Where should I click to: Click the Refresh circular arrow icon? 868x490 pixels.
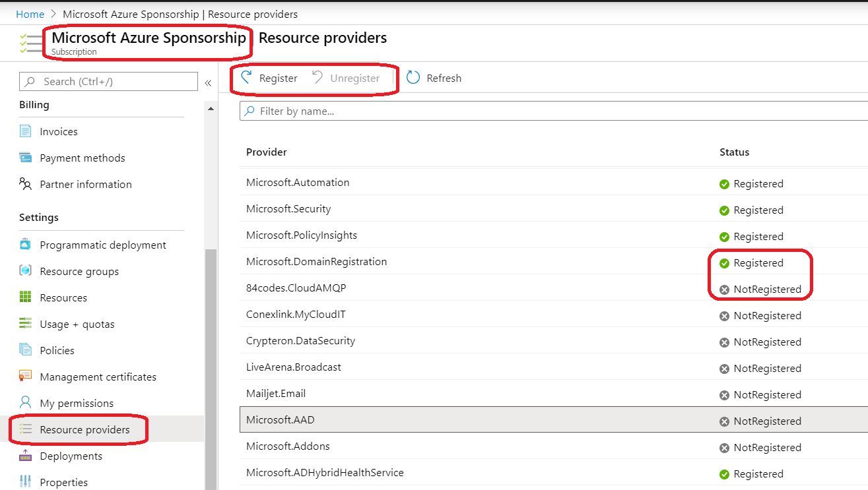coord(413,78)
